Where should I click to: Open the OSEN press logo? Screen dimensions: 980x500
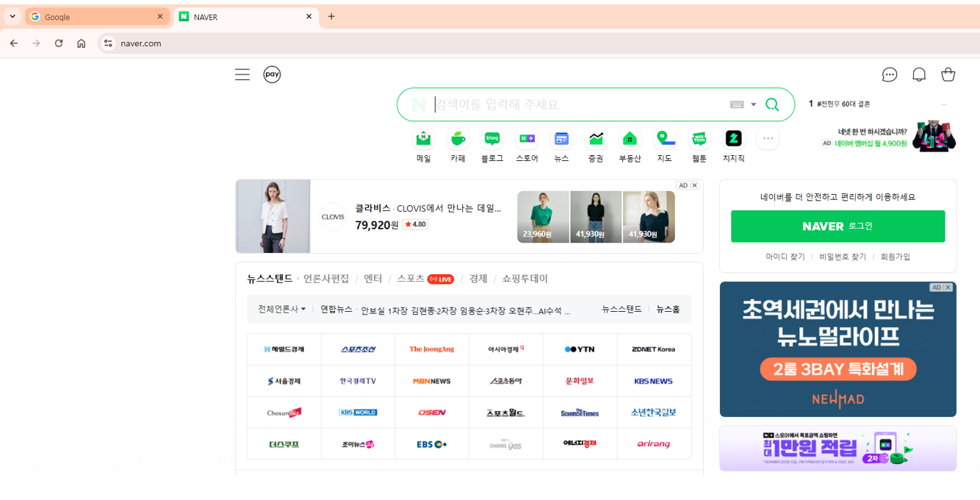click(432, 413)
